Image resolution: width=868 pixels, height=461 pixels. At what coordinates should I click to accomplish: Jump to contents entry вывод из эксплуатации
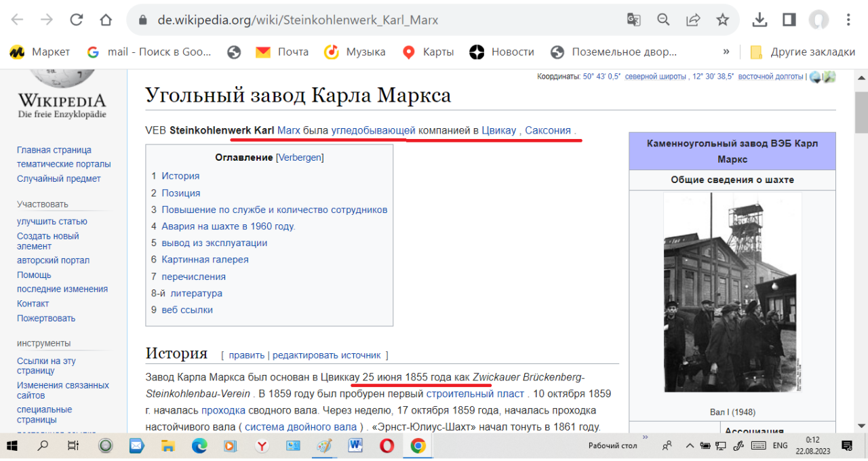point(209,243)
